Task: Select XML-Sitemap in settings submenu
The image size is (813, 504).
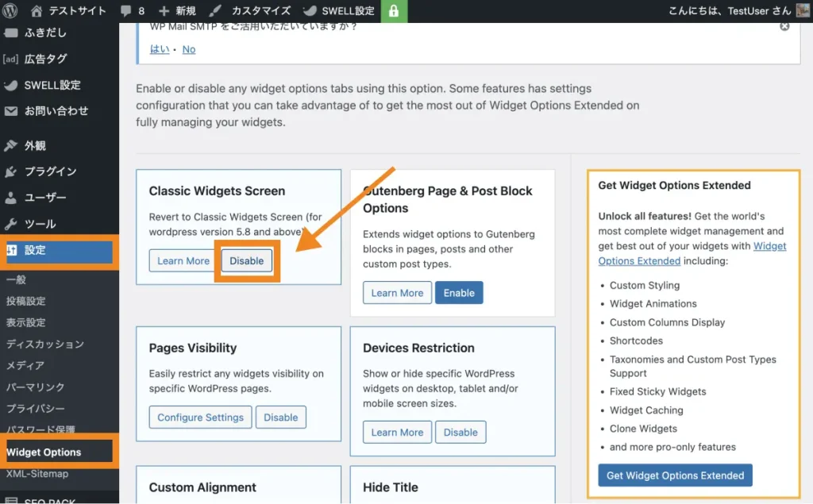Action: (x=37, y=474)
